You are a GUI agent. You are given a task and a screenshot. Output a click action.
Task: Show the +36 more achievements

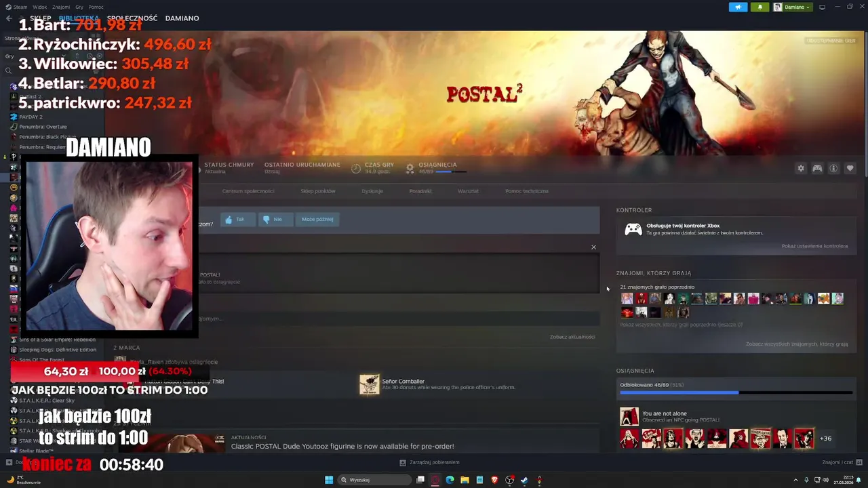click(825, 439)
